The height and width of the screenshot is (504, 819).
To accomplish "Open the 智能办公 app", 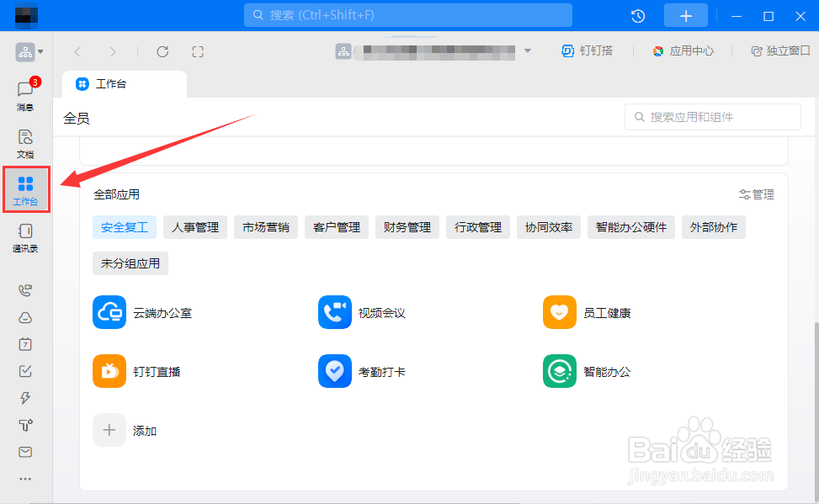I will point(587,371).
